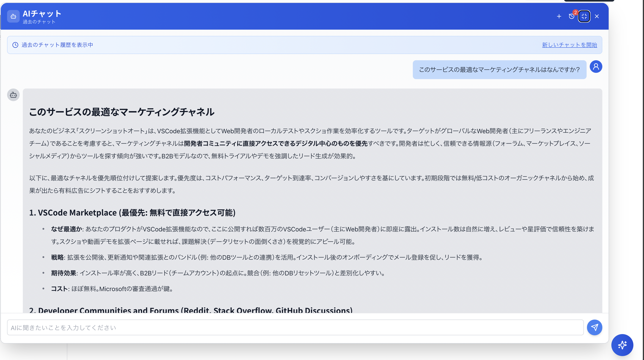Click the 新しいチャットを開始 link
Viewport: 644px width, 360px height.
point(569,45)
